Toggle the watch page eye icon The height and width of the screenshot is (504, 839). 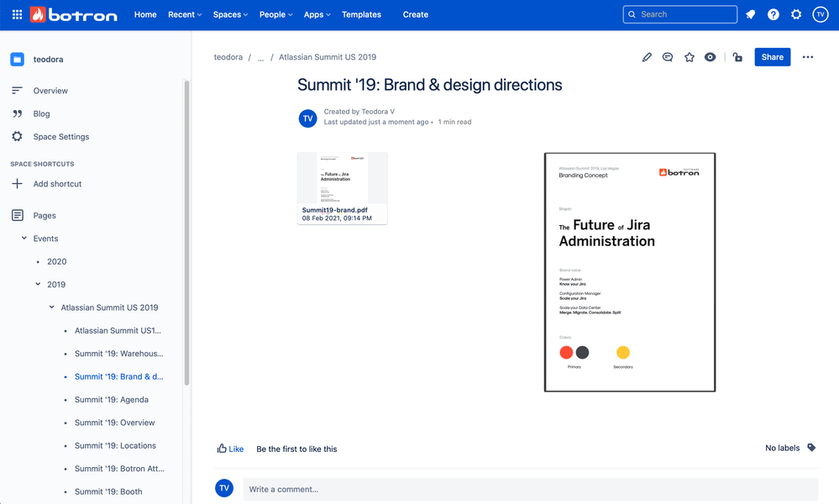click(x=711, y=57)
